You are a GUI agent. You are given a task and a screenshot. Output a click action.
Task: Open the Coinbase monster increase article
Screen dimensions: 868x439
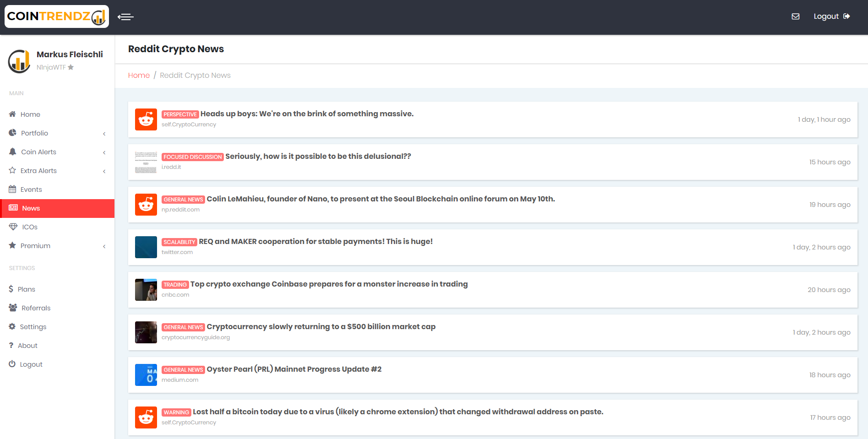point(329,284)
